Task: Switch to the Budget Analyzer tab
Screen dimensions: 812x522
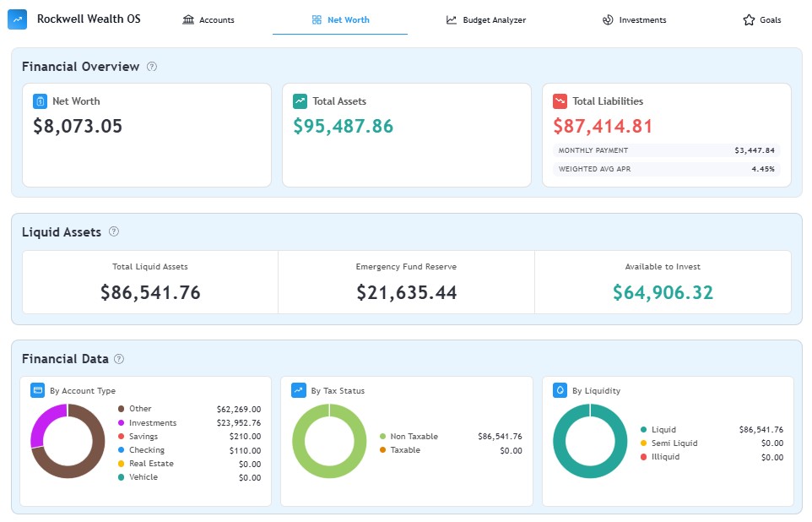Action: (x=486, y=20)
